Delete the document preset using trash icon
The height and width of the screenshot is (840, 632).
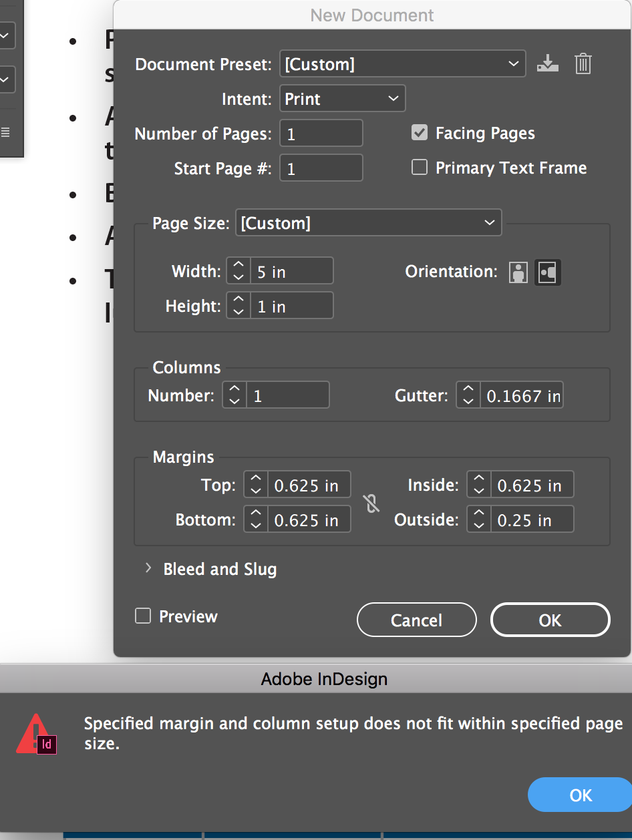[583, 63]
